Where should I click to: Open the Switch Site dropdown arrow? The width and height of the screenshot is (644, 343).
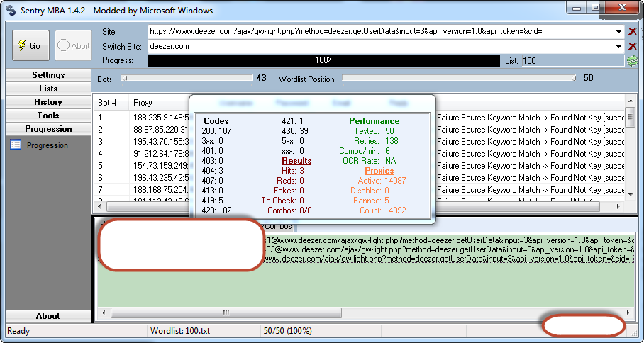point(620,46)
